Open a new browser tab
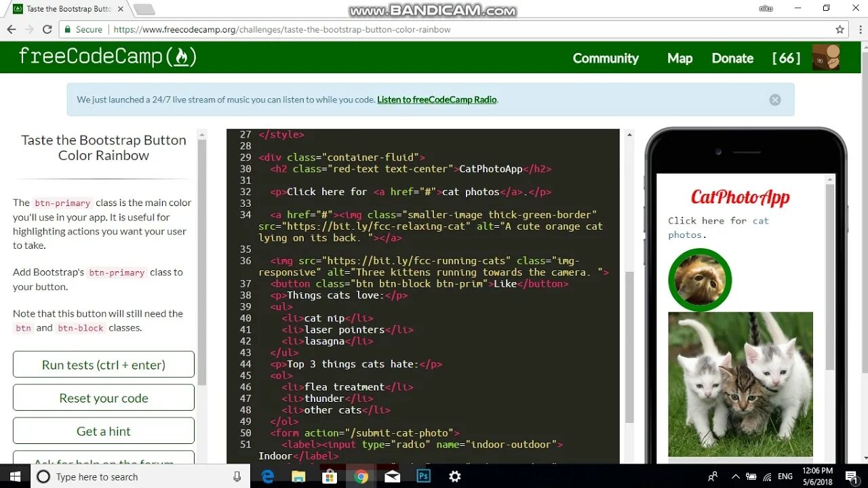 (144, 9)
